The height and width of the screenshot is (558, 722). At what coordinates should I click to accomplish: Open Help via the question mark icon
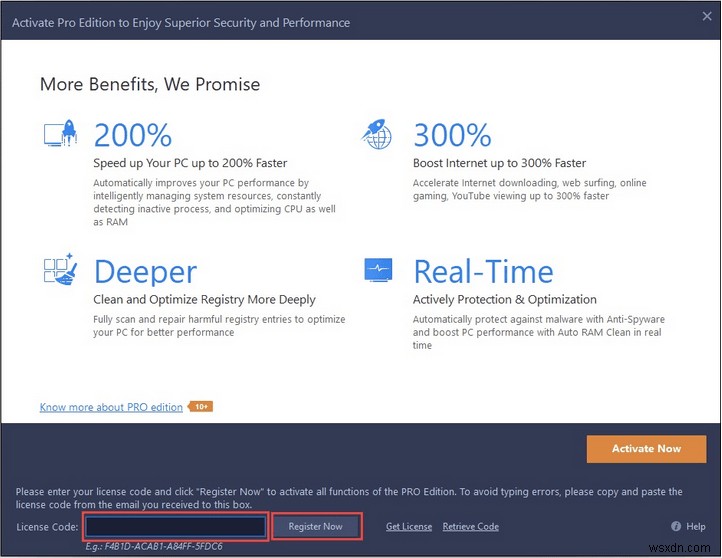[x=673, y=526]
